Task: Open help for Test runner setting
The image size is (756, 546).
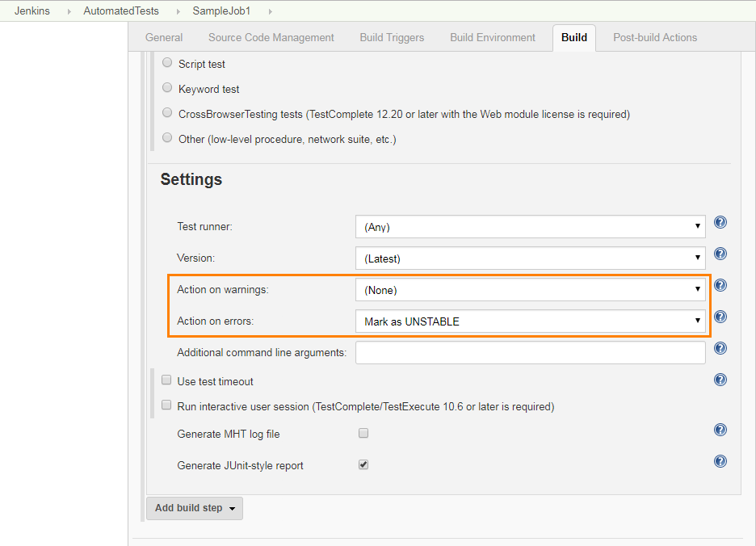Action: (720, 222)
